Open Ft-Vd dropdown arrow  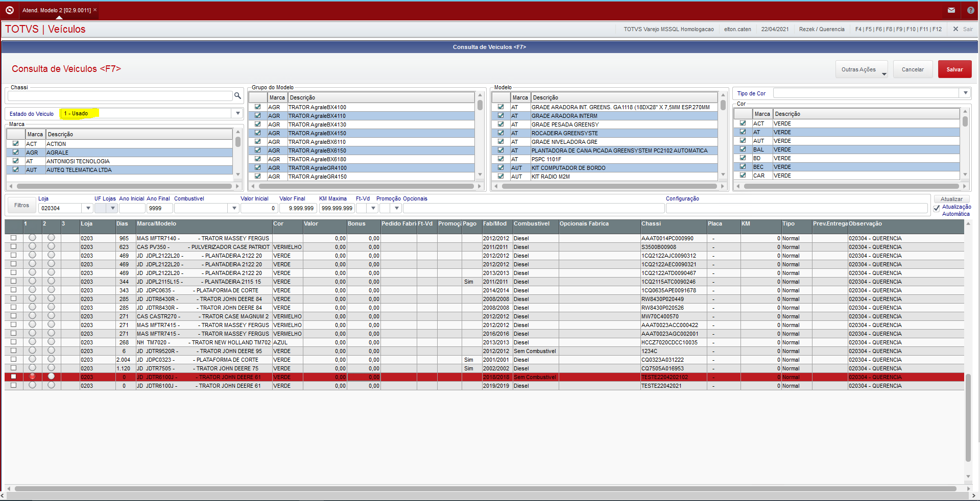[373, 208]
